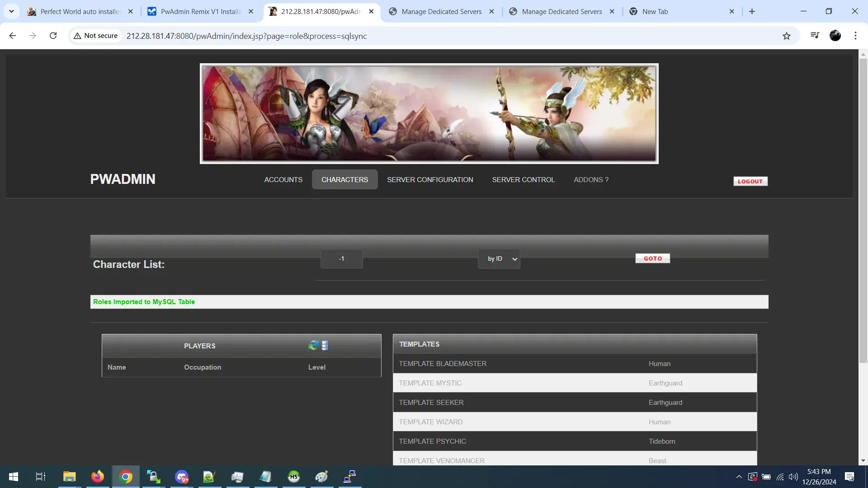Click the sync arrows icon in PLAYERS header
This screenshot has height=488, width=868.
pos(313,346)
